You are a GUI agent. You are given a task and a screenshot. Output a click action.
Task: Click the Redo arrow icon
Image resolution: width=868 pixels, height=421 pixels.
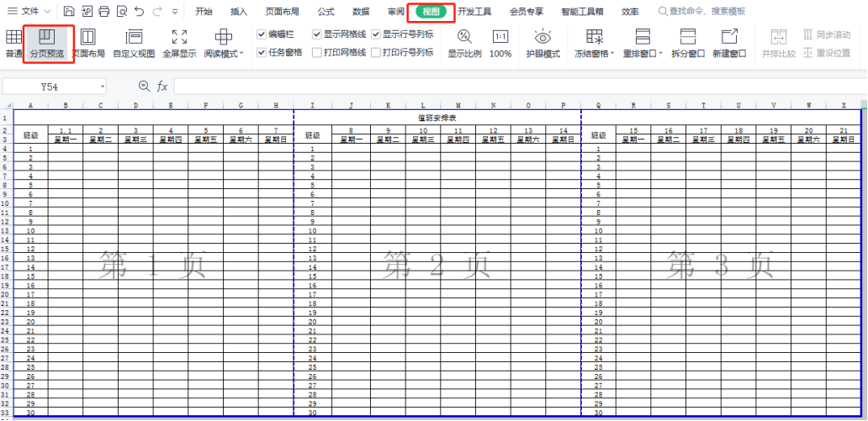[x=157, y=11]
